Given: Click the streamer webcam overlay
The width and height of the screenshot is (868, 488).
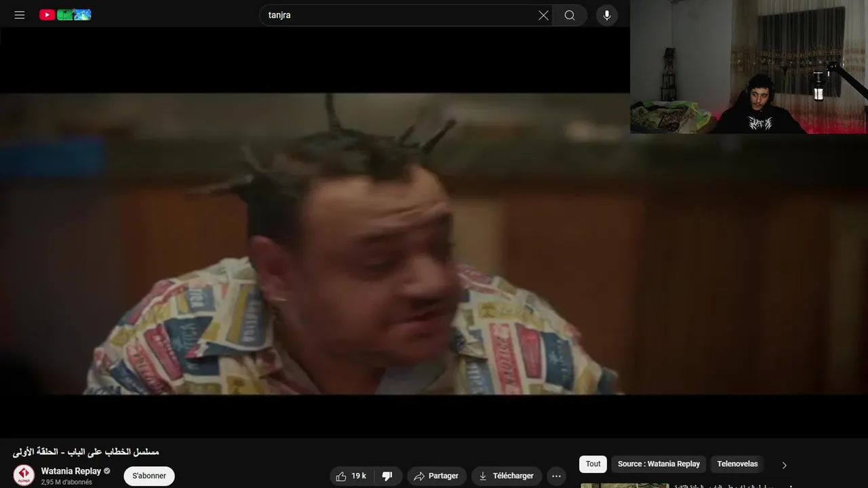Looking at the screenshot, I should pyautogui.click(x=749, y=66).
